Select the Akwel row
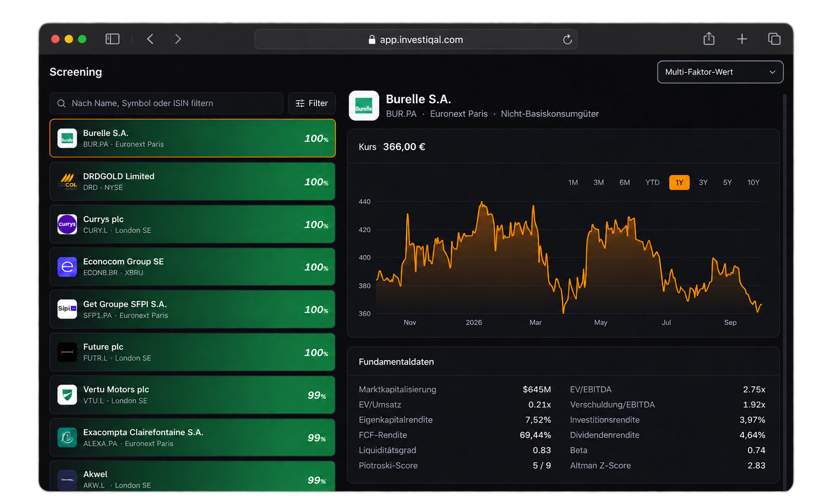This screenshot has height=504, width=831. 193,477
